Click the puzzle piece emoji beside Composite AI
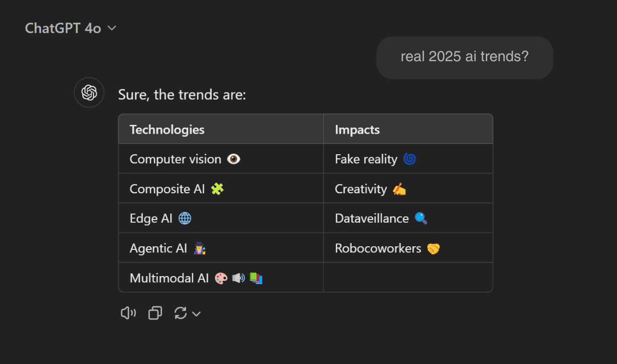 click(x=217, y=189)
